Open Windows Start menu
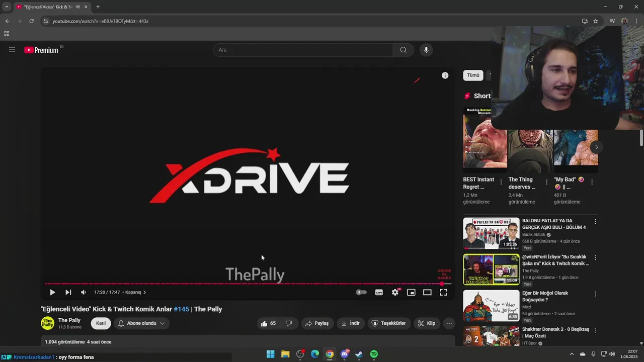Screen dimensions: 644x362 (270, 354)
